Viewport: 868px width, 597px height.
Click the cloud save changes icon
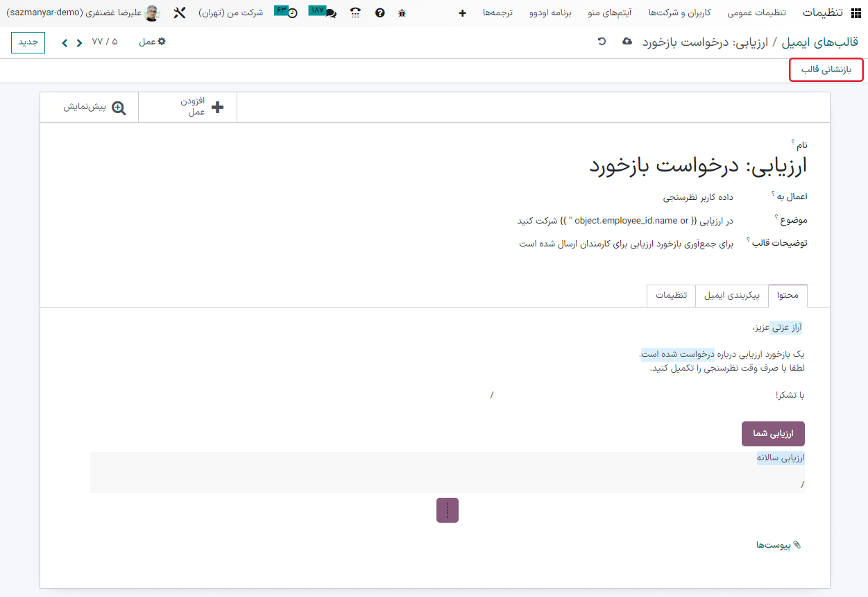(627, 42)
